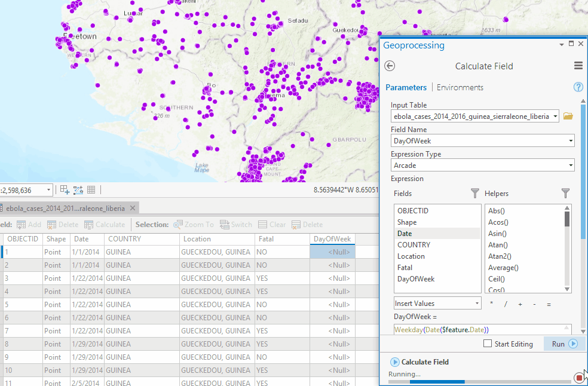The height and width of the screenshot is (386, 588).
Task: Select the Parameters tab
Action: (406, 87)
